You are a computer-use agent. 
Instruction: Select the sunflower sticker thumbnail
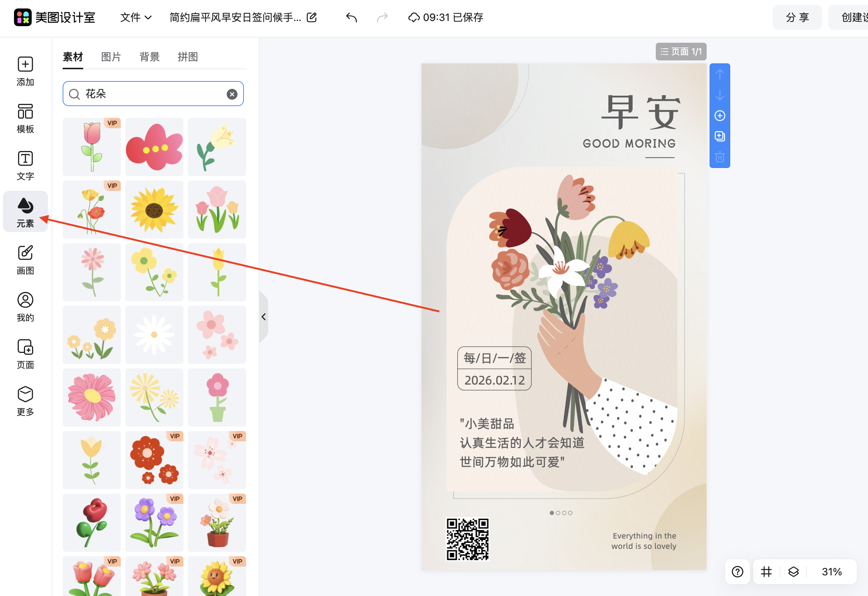pyautogui.click(x=154, y=209)
